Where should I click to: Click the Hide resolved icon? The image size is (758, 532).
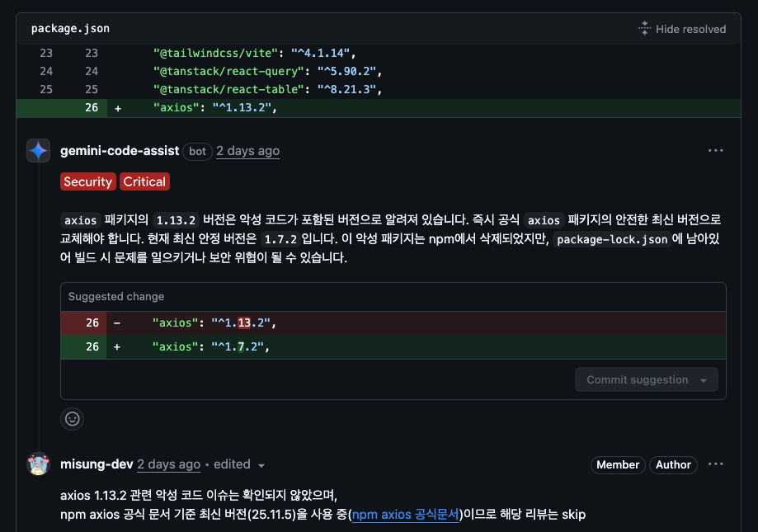click(644, 29)
